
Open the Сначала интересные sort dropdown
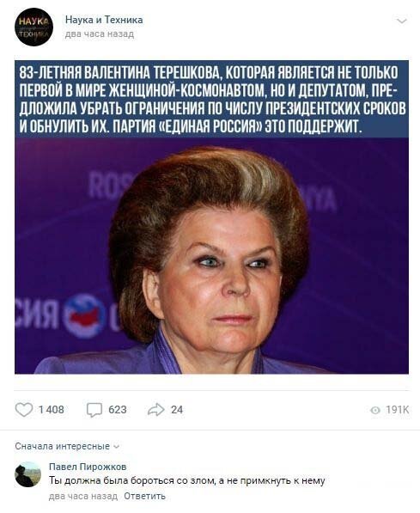click(67, 446)
